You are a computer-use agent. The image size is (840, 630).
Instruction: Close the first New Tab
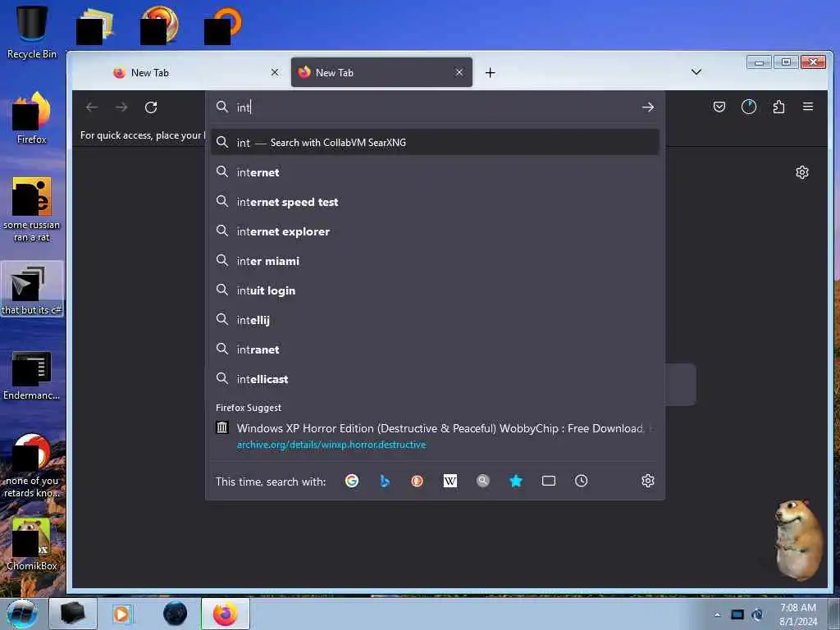tap(275, 72)
